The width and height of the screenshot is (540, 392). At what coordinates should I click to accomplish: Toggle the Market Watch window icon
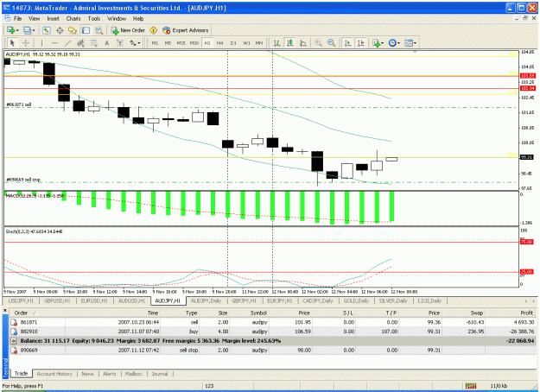point(47,30)
